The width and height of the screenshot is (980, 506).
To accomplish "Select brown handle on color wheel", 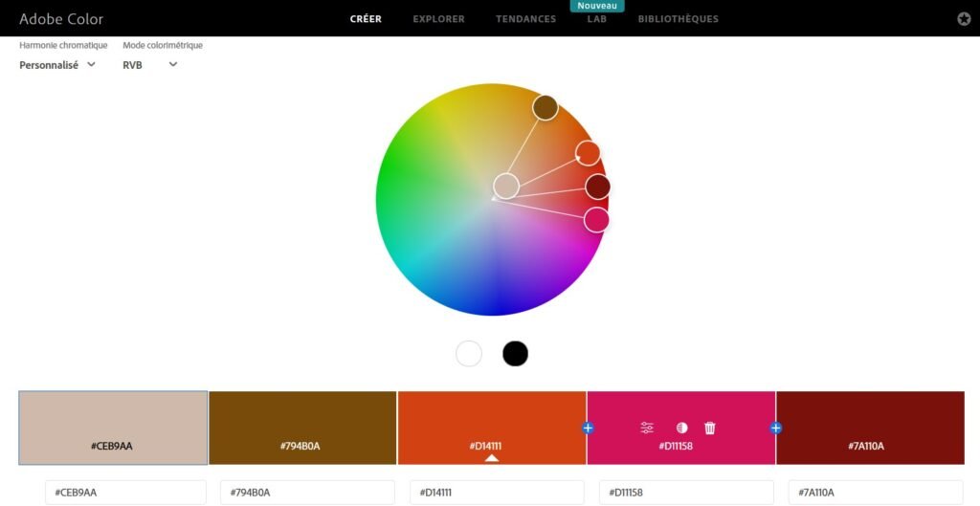I will click(545, 107).
